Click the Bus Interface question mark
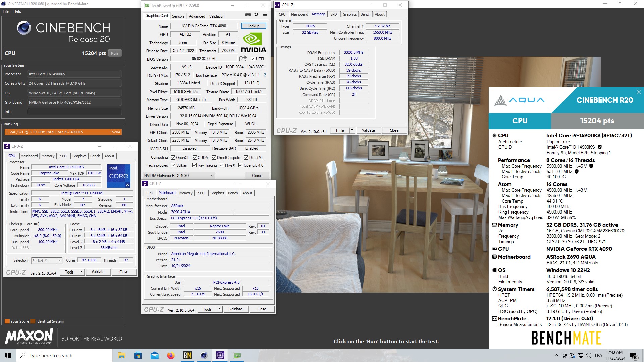The image size is (644, 362). (265, 75)
